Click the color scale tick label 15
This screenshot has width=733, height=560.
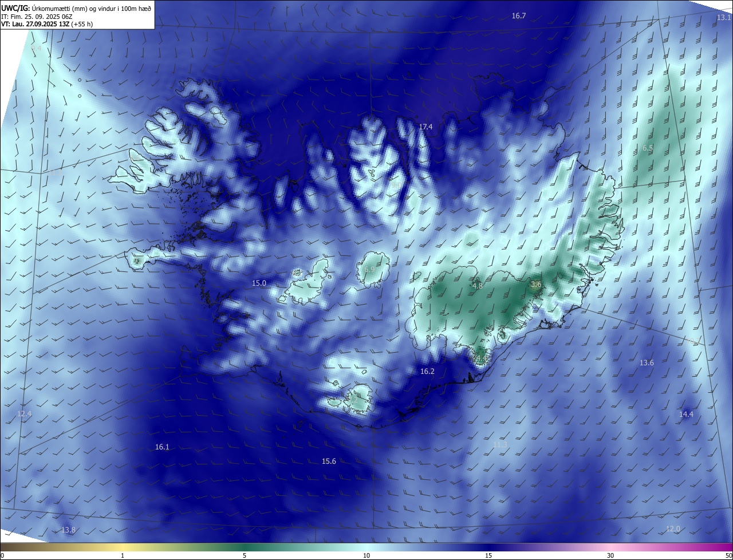[x=488, y=556]
